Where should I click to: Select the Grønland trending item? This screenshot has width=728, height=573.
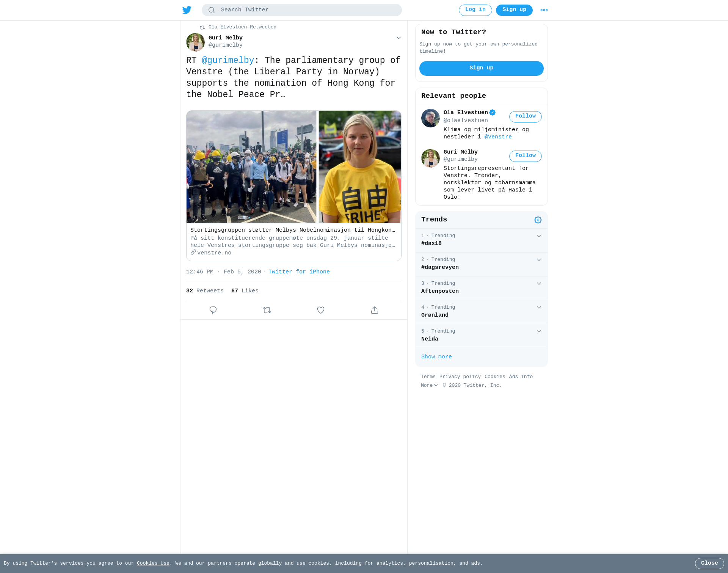coord(482,312)
